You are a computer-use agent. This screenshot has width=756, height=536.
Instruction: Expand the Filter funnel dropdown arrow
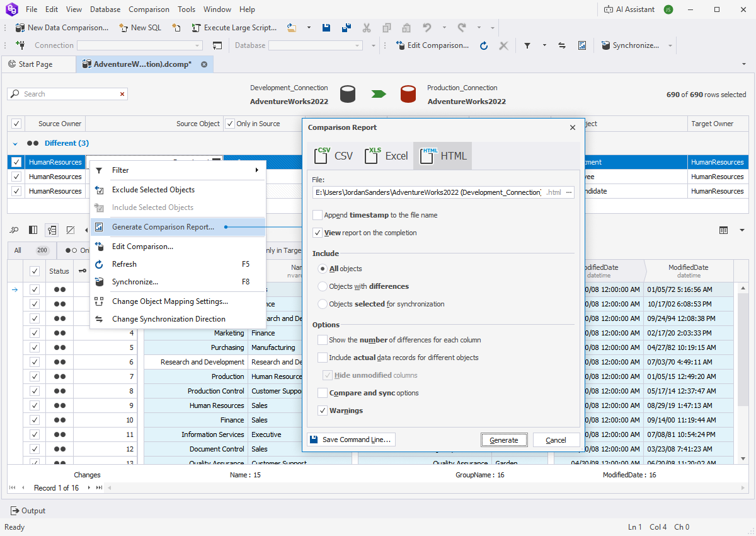pyautogui.click(x=544, y=45)
